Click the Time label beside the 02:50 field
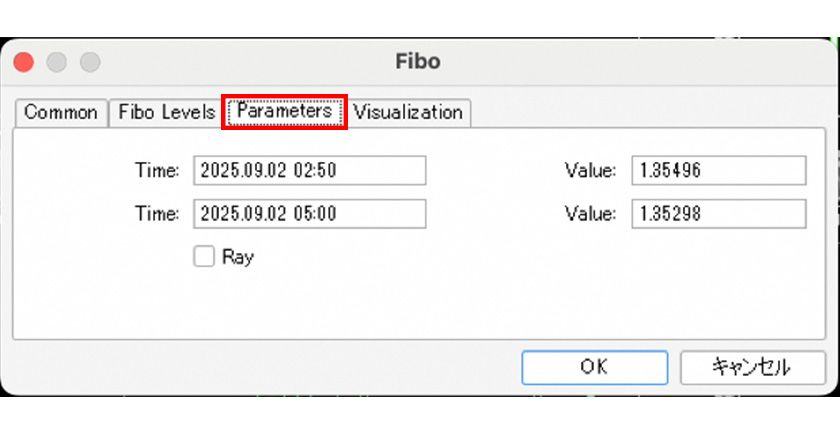The height and width of the screenshot is (436, 840). tap(157, 171)
